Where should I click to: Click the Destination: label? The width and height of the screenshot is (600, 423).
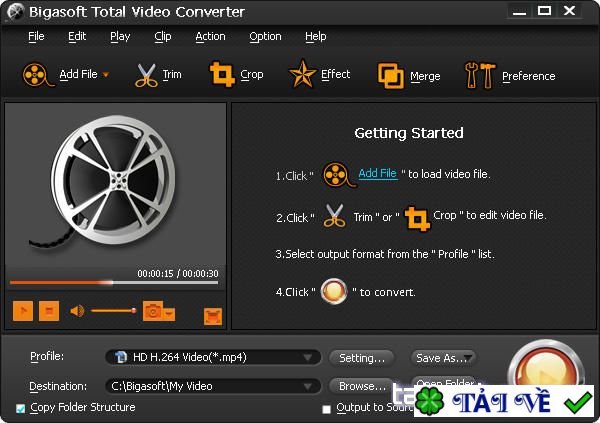[x=58, y=386]
